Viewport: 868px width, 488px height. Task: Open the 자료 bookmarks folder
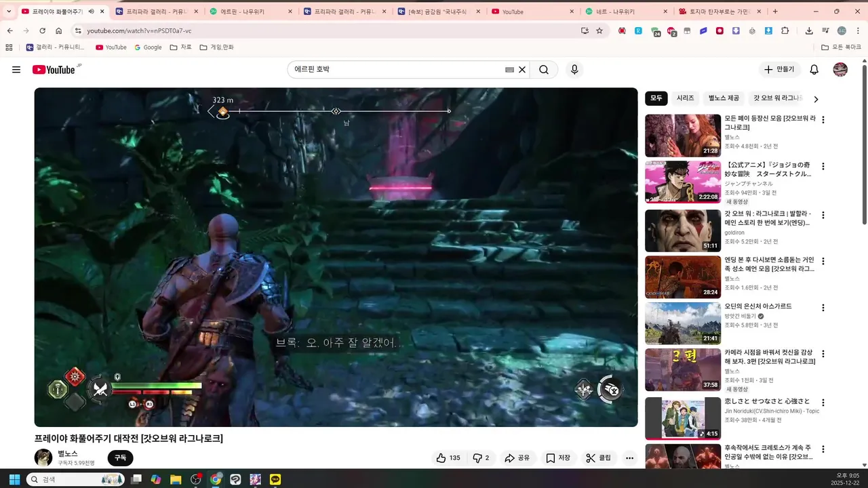click(x=181, y=47)
